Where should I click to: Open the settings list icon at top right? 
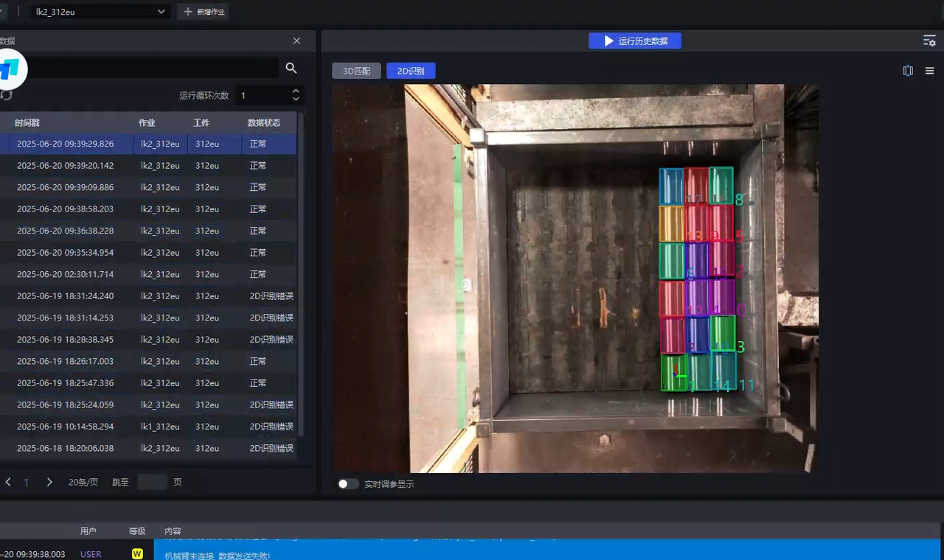[x=929, y=41]
